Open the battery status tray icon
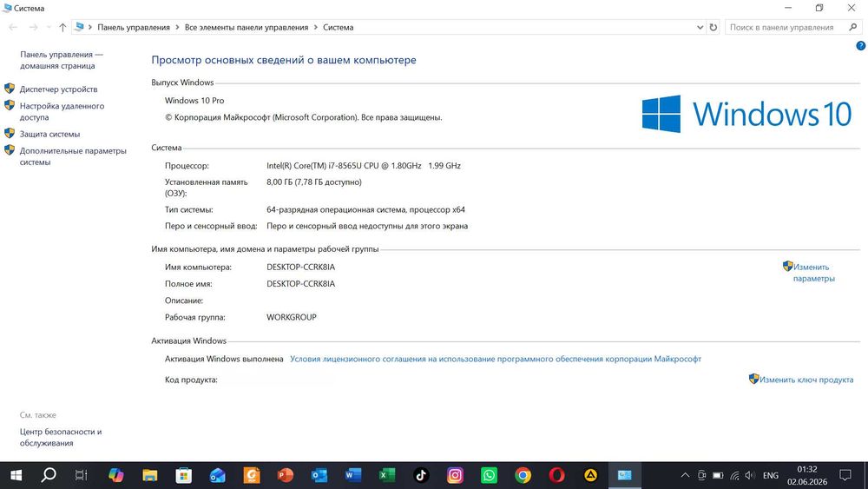The image size is (868, 489). point(718,475)
